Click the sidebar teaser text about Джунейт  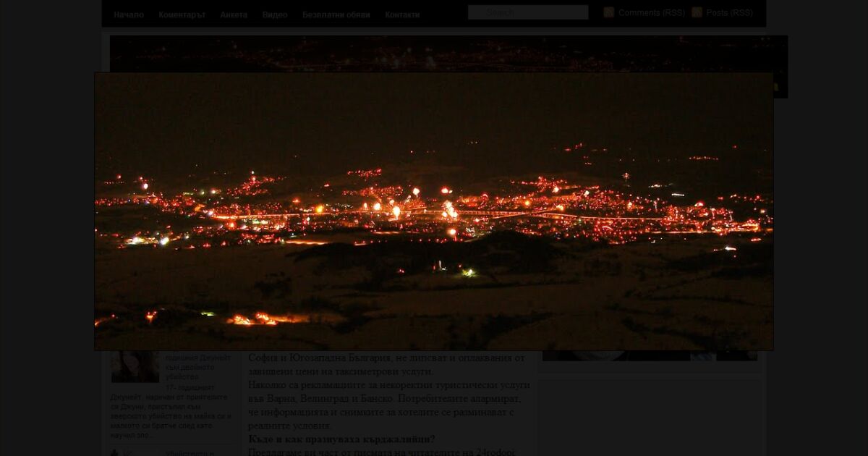(171, 410)
